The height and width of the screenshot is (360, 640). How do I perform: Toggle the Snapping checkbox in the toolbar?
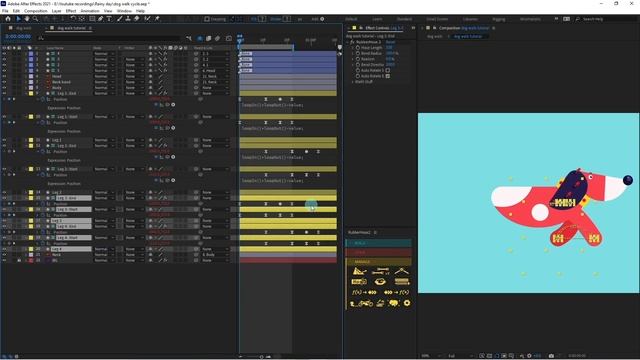(207, 19)
